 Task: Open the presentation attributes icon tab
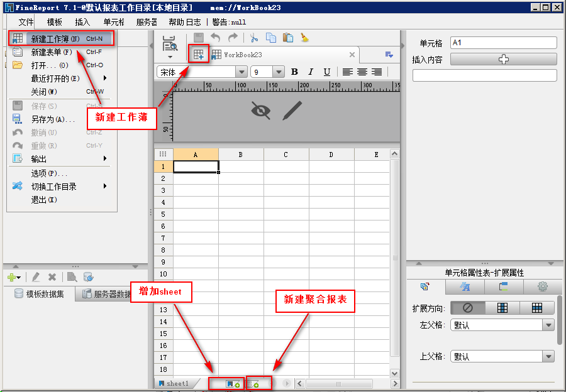click(504, 286)
